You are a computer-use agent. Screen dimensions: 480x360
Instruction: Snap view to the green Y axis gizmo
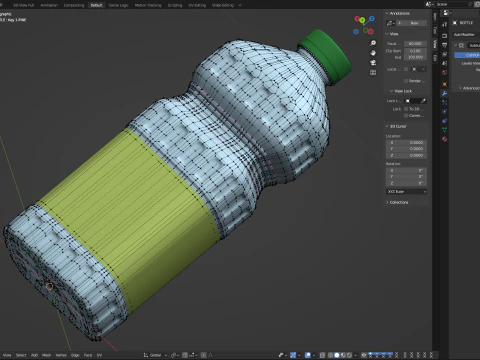[362, 21]
